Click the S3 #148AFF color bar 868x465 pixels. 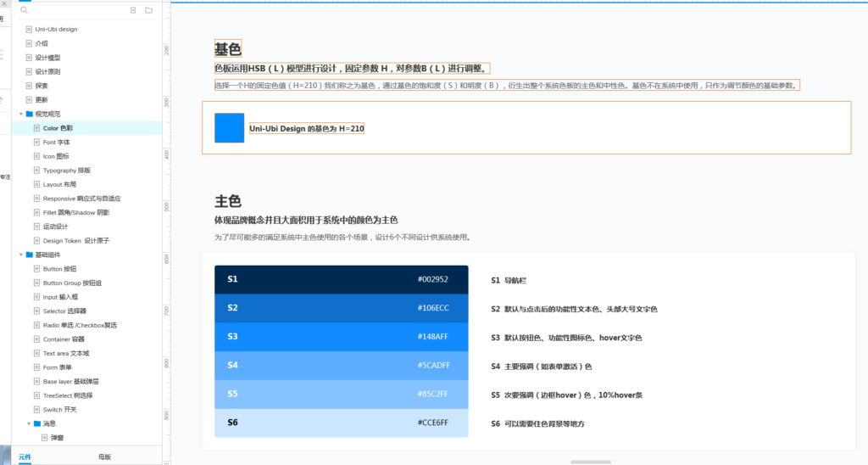point(342,337)
